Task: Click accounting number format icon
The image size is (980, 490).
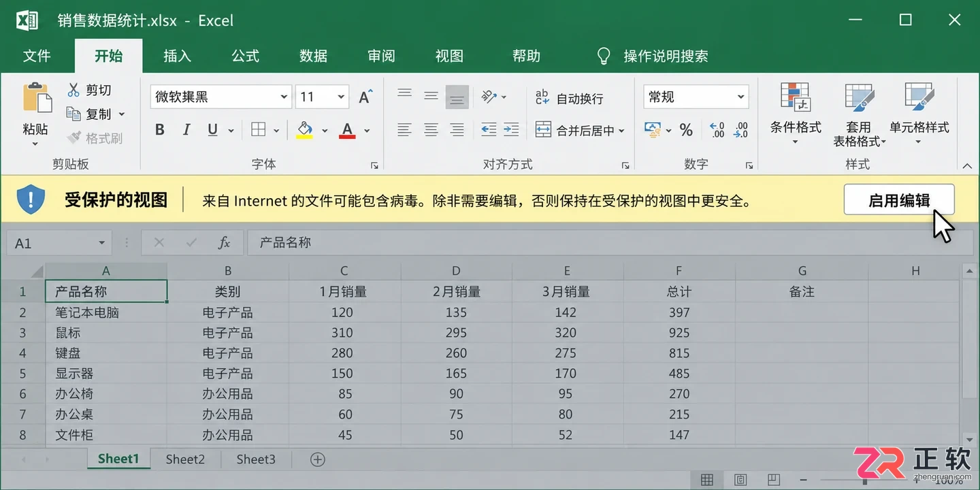Action: tap(653, 130)
